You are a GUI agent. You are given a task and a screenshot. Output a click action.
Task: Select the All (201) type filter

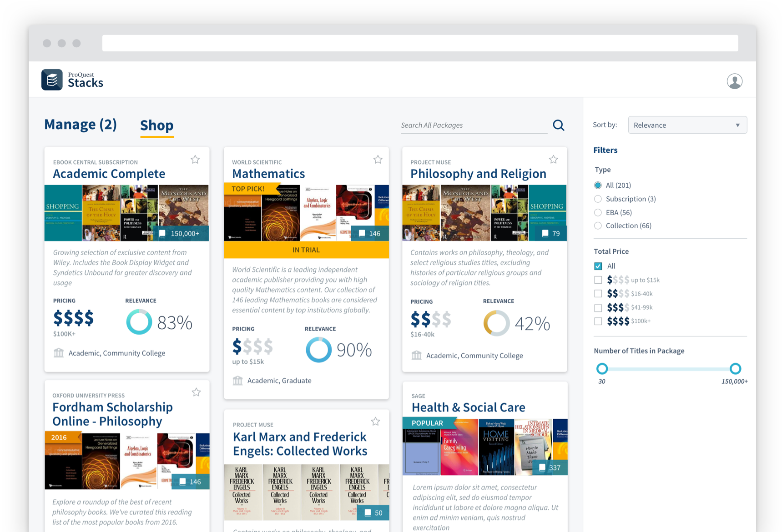coord(598,185)
